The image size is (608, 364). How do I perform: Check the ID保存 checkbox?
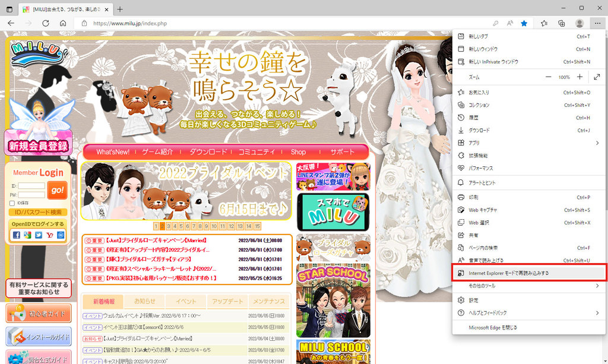click(x=12, y=203)
